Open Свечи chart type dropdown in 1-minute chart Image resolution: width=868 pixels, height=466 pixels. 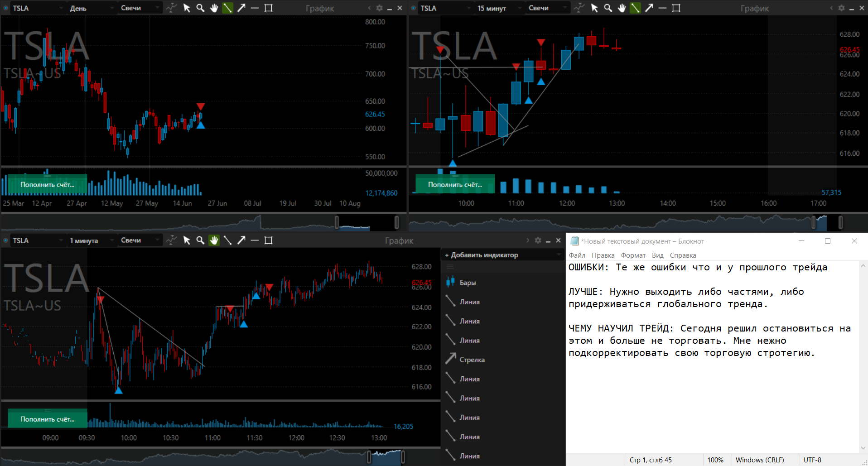click(x=140, y=240)
